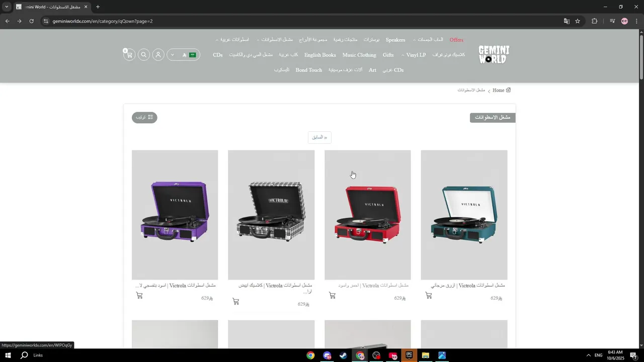644x362 pixels.
Task: Expand the اسطوانات عربية nav menu
Action: 232,40
